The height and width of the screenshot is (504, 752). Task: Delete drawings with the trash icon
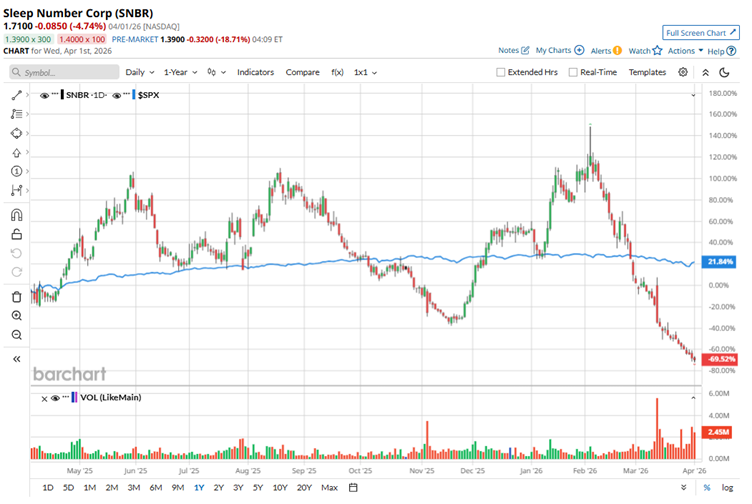[16, 297]
